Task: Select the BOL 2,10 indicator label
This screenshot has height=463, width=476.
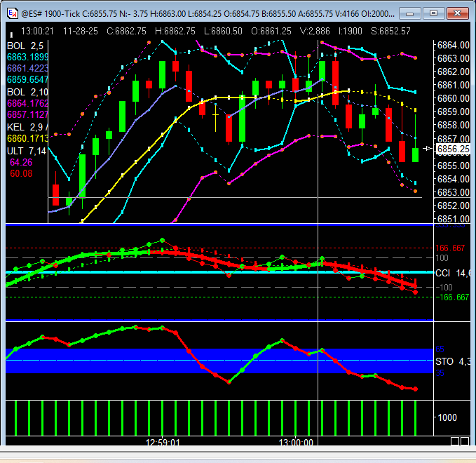Action: 25,92
